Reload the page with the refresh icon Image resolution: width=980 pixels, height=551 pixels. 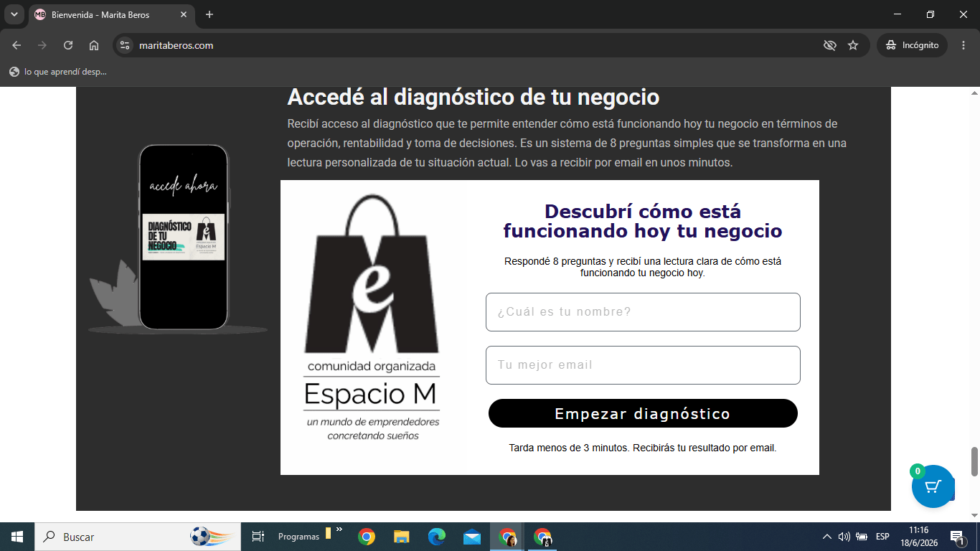pyautogui.click(x=68, y=45)
